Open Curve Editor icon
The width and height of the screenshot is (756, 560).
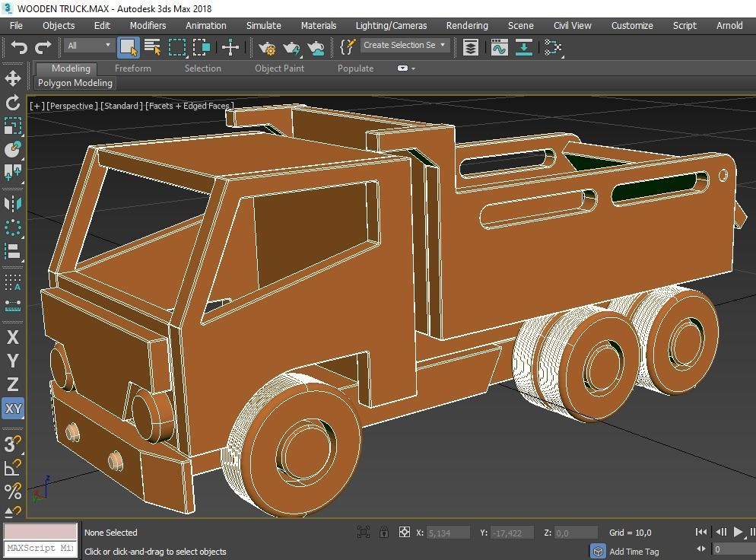tap(499, 47)
